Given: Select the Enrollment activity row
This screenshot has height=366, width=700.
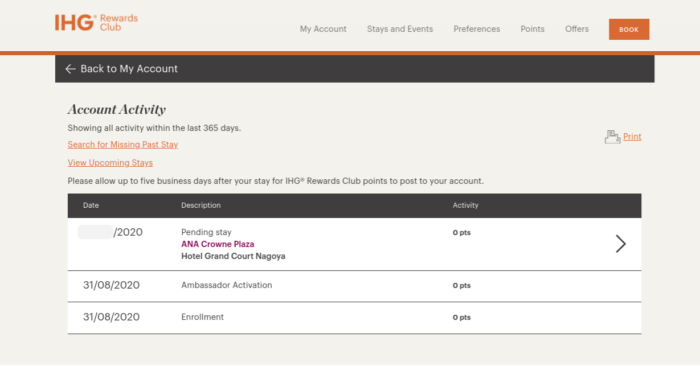Looking at the screenshot, I should [354, 318].
